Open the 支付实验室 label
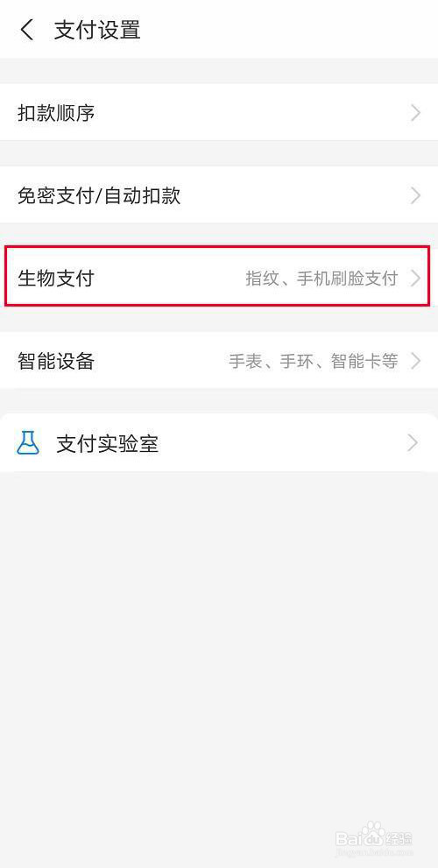438x868 pixels. tap(108, 443)
